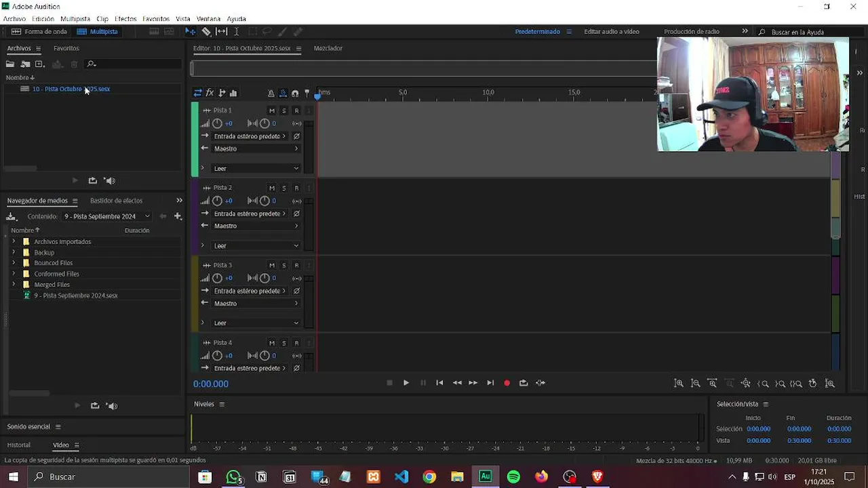
Task: Expand Bounced Files folder
Action: tap(14, 263)
